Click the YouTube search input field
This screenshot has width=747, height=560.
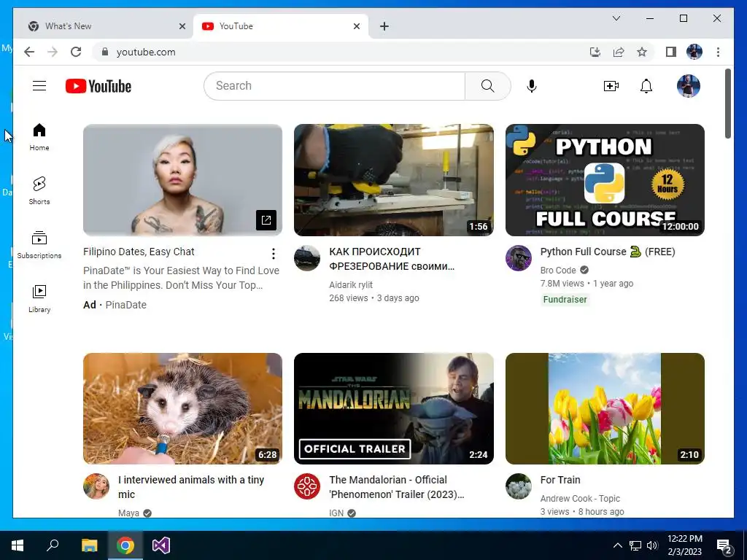(334, 86)
